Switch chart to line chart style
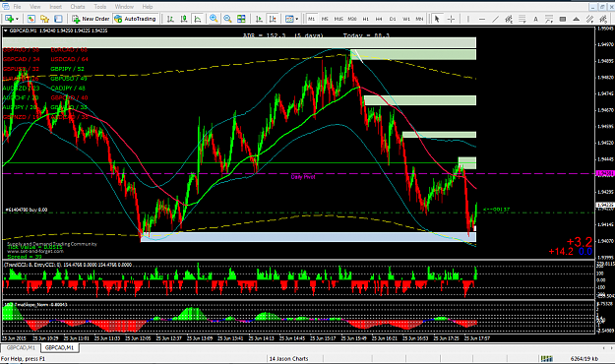The height and width of the screenshot is (364, 615). [197, 19]
